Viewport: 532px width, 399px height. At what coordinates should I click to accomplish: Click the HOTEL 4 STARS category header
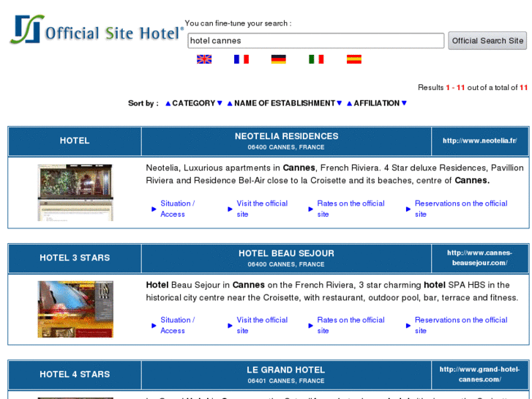pyautogui.click(x=75, y=374)
